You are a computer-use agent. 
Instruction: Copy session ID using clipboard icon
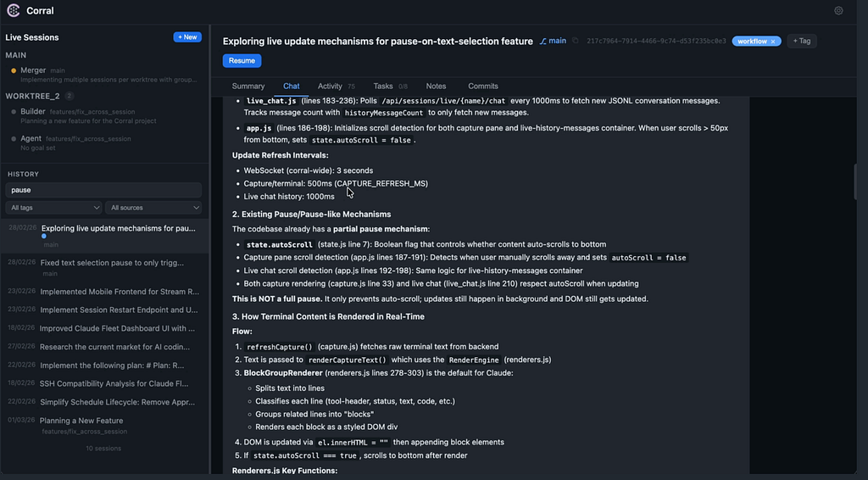pos(576,41)
